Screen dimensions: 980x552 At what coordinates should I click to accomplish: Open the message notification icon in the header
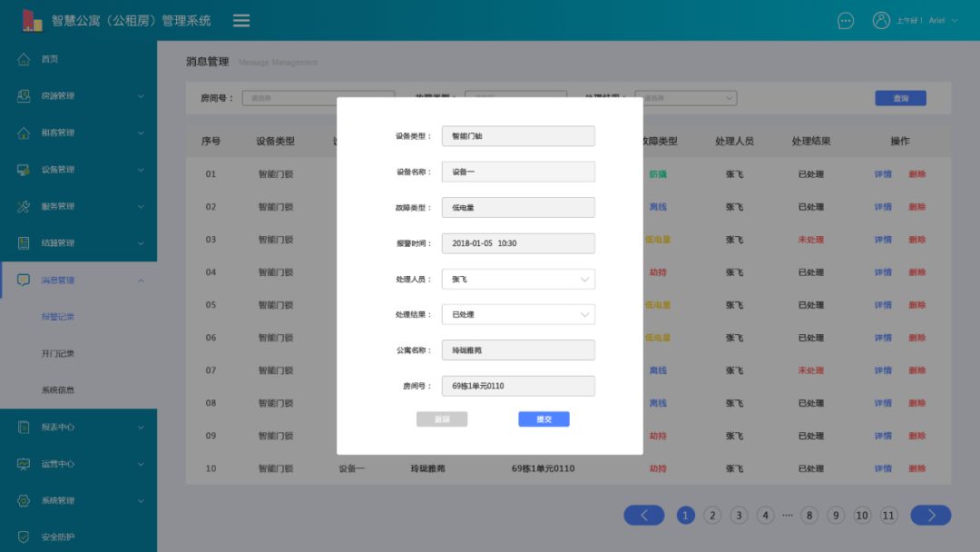click(845, 20)
